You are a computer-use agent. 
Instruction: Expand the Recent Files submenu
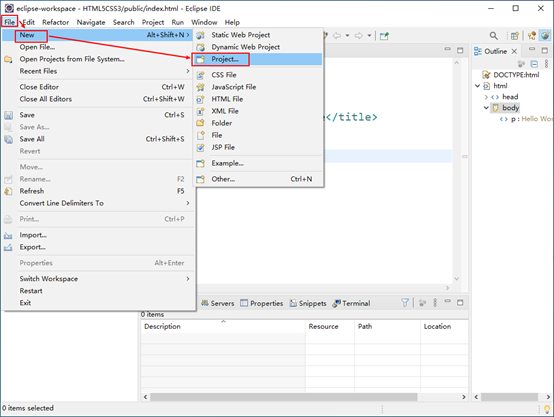point(98,71)
